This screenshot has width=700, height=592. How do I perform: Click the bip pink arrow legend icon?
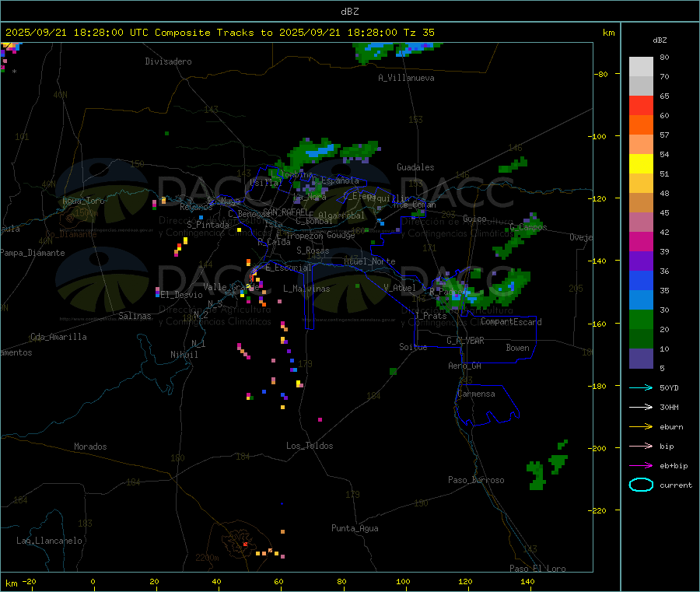pyautogui.click(x=641, y=446)
